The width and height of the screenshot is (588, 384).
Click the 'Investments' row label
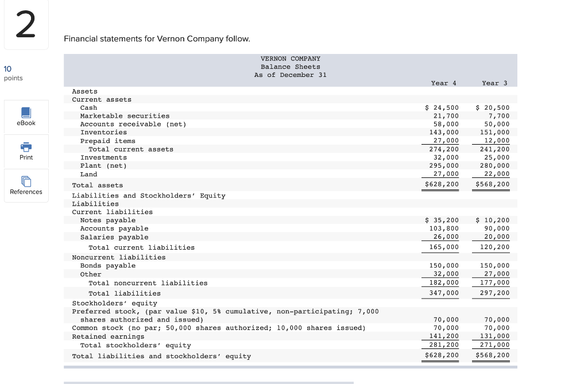pyautogui.click(x=103, y=158)
